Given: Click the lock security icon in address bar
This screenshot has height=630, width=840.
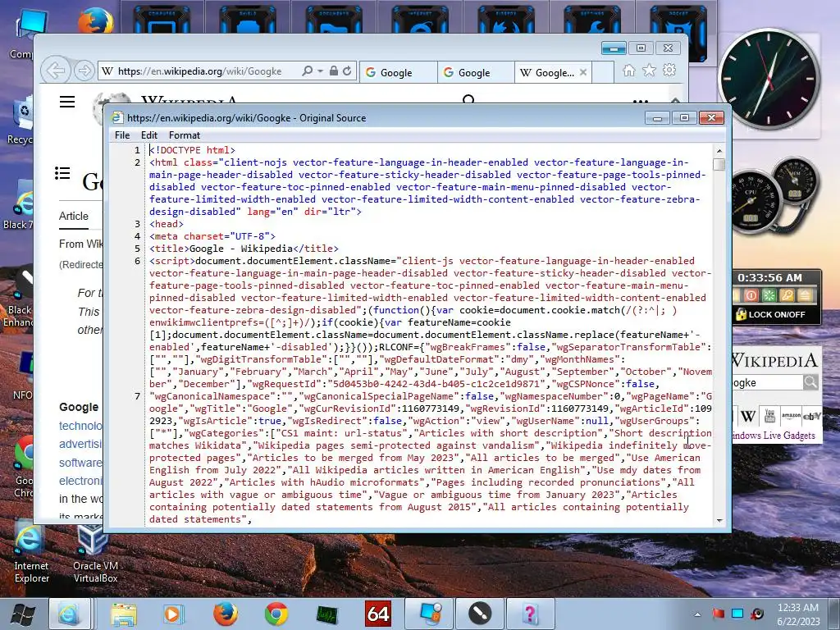Looking at the screenshot, I should [x=334, y=71].
